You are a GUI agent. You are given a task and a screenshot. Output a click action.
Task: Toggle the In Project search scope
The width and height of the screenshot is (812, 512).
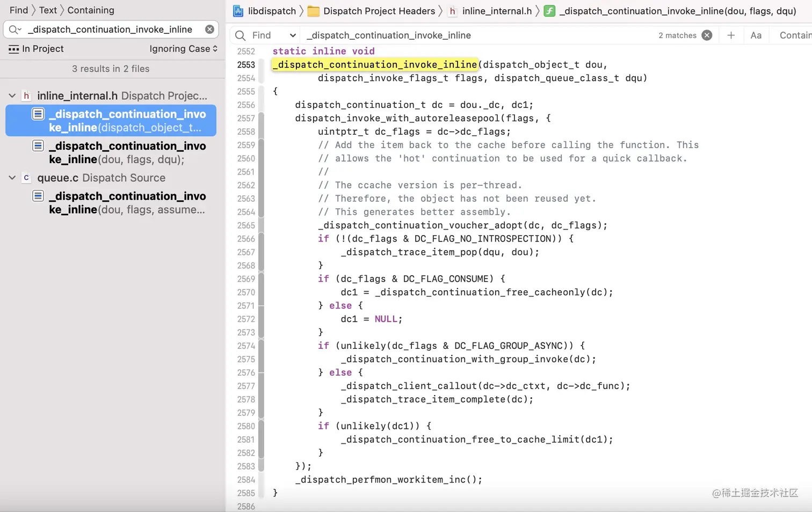35,49
